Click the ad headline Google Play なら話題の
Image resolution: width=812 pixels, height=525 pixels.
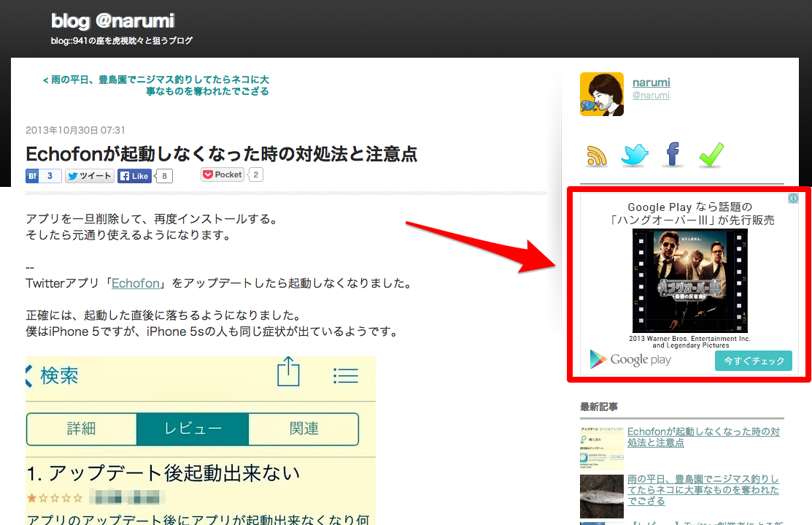coord(689,207)
